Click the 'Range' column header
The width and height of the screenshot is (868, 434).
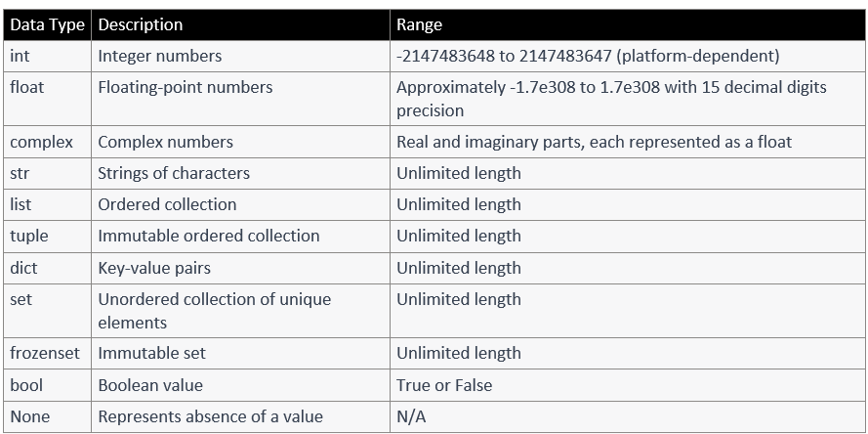(x=627, y=25)
